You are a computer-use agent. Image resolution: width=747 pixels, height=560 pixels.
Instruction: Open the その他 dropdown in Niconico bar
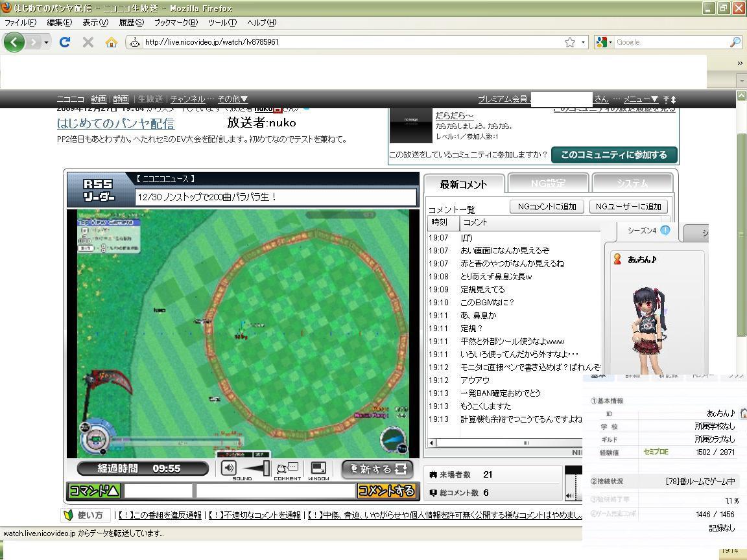coord(232,99)
